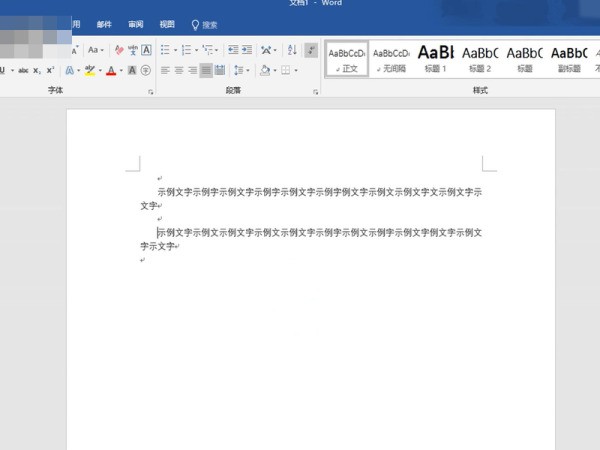Open the bullet library dropdown arrow
Image resolution: width=600 pixels, height=450 pixels.
pyautogui.click(x=175, y=50)
